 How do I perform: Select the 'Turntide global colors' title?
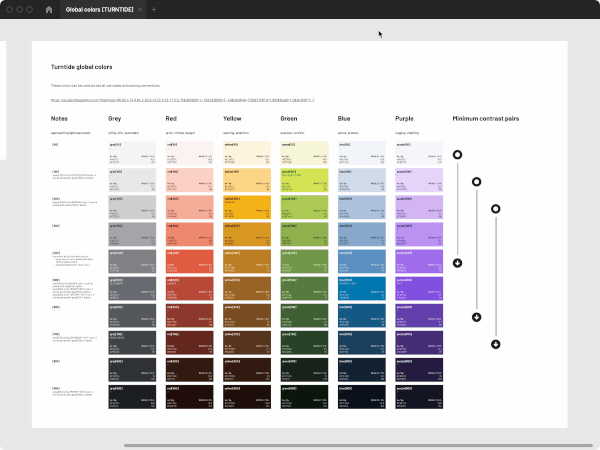[x=82, y=67]
